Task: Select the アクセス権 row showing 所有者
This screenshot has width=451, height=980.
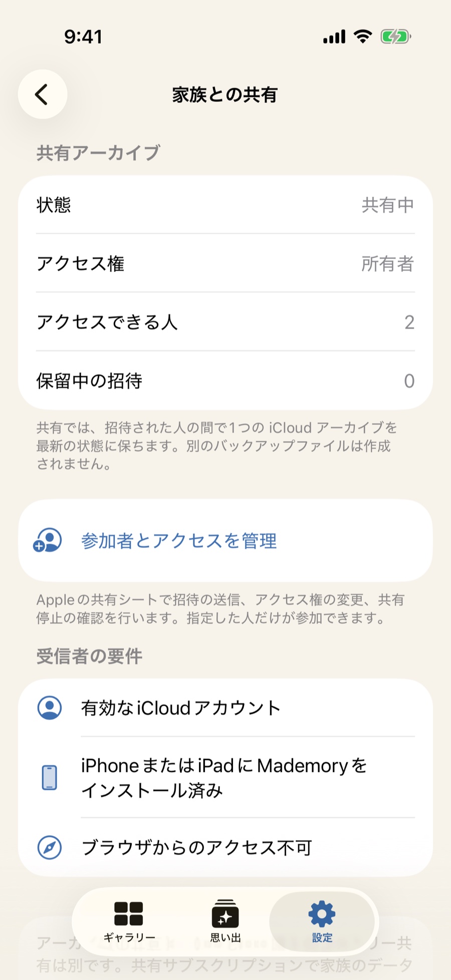Action: 225,263
